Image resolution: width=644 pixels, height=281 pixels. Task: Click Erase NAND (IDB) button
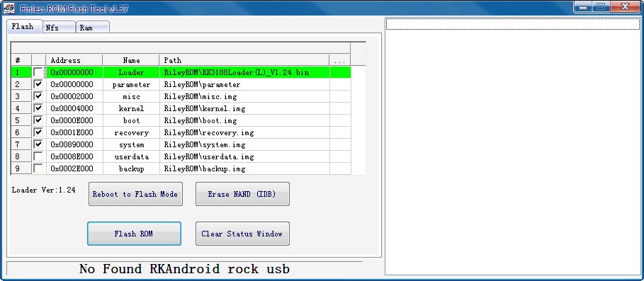point(242,194)
